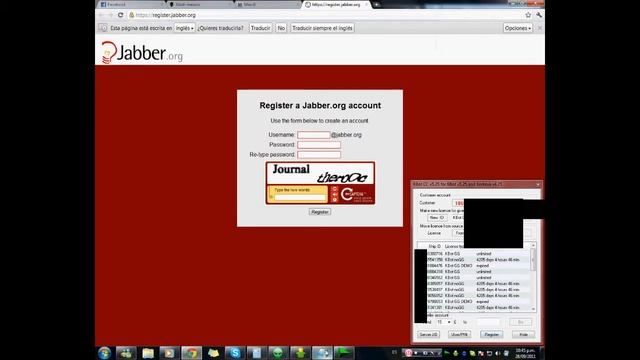Viewport: 640px width, 360px height.
Task: Click the Jabber.org lightbulb logo
Action: click(x=109, y=53)
